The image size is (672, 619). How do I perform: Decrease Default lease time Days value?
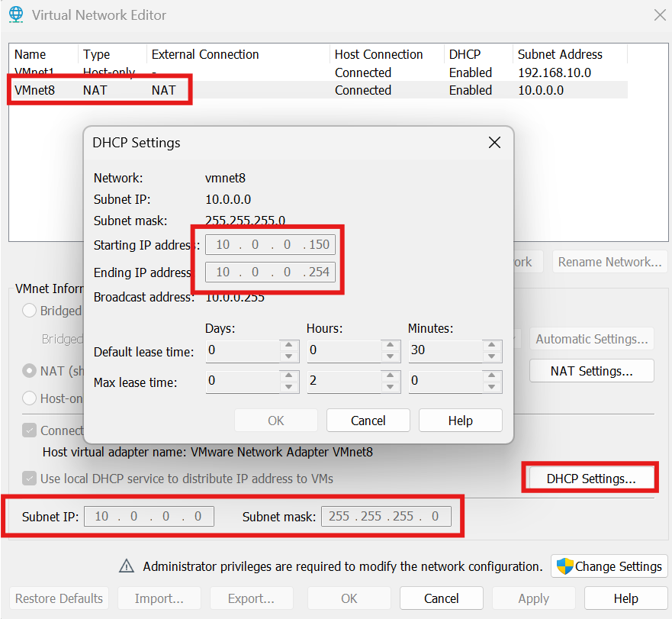(x=289, y=356)
